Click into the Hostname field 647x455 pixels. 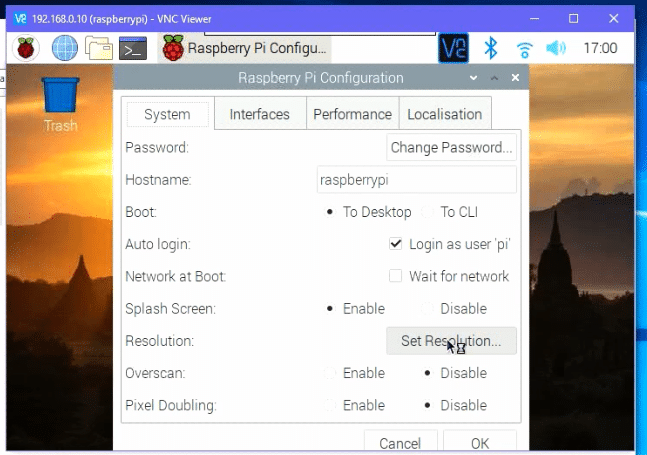(417, 180)
